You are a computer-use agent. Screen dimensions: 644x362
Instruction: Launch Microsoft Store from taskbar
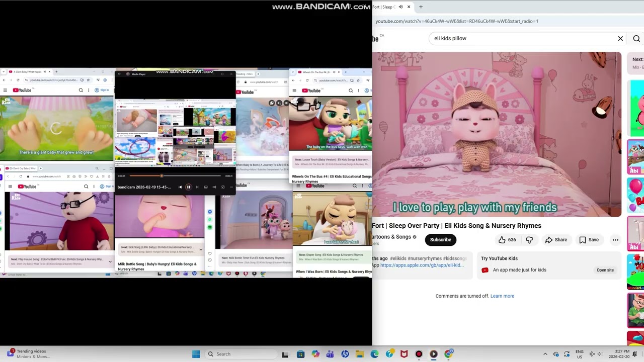(300, 354)
